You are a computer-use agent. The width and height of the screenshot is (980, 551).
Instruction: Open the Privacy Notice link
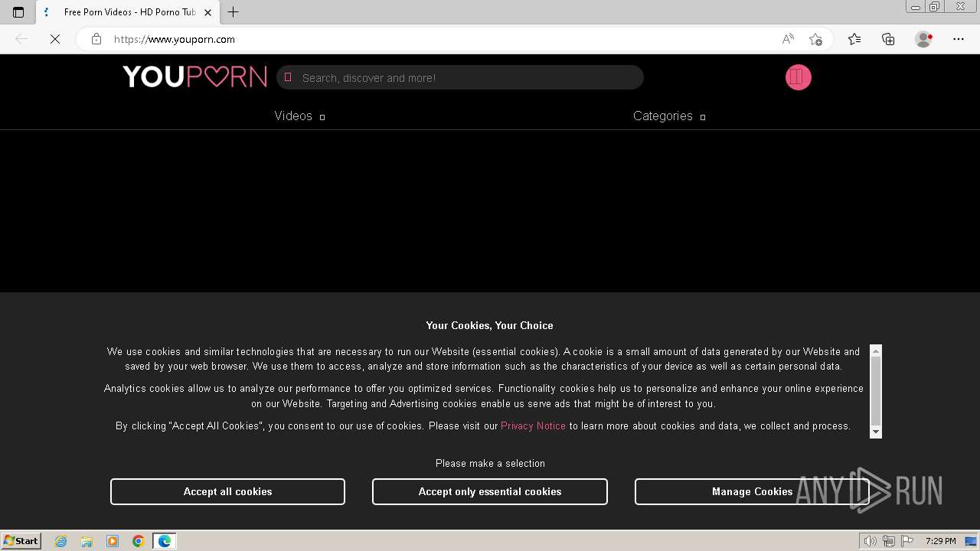533,425
